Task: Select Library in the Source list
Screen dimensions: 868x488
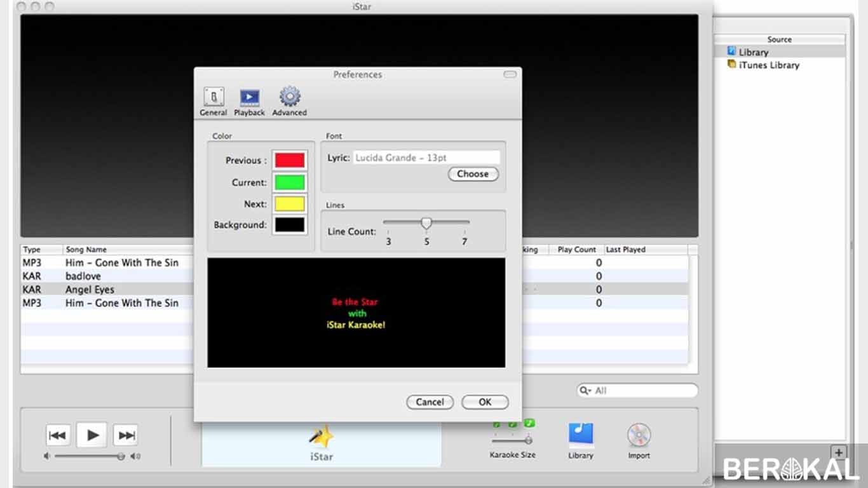Action: pyautogui.click(x=780, y=52)
